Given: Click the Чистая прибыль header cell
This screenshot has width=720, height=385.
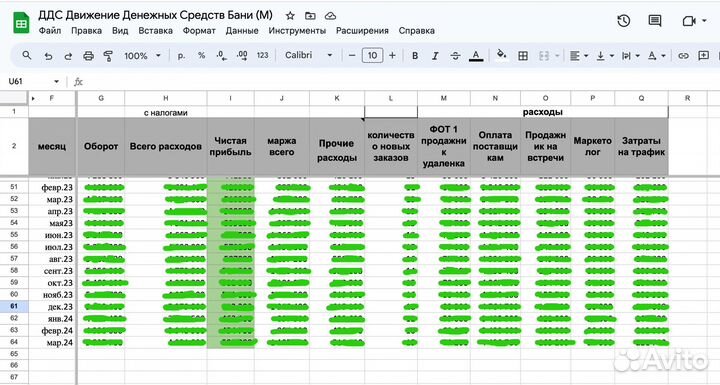Looking at the screenshot, I should (x=231, y=147).
